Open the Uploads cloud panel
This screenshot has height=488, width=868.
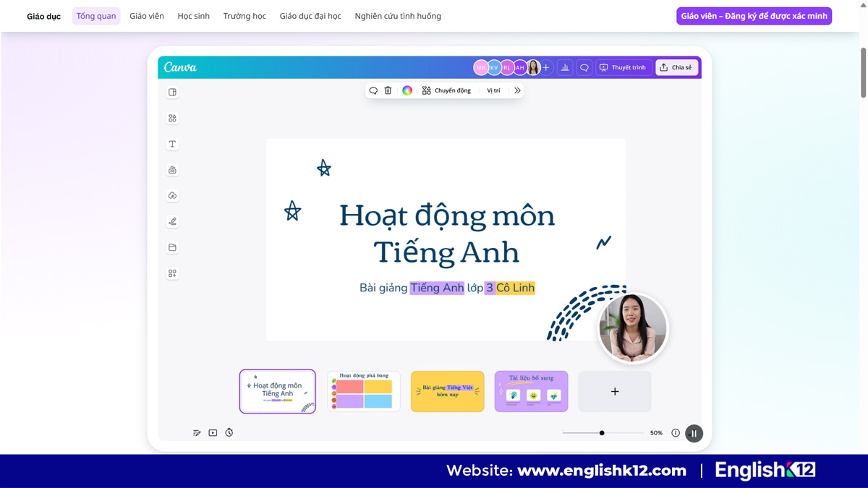(x=172, y=195)
